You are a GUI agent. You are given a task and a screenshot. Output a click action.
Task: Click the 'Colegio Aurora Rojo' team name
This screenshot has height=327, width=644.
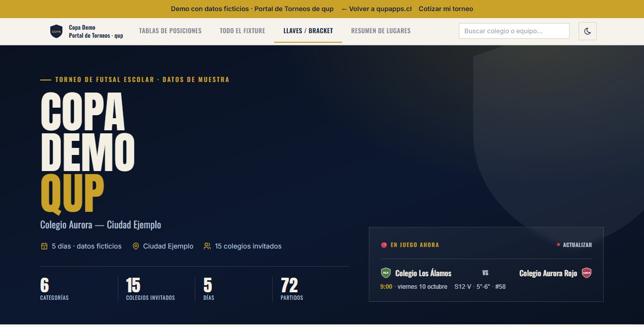tap(548, 273)
